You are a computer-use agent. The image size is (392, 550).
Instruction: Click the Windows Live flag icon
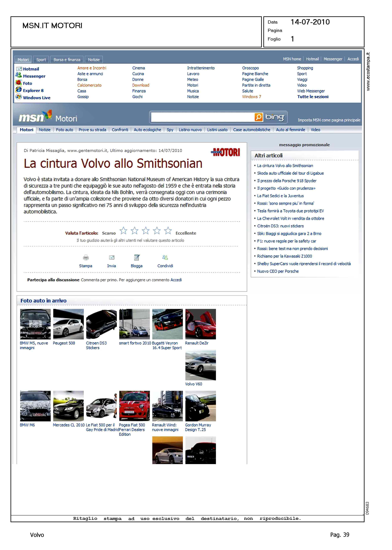[x=19, y=97]
